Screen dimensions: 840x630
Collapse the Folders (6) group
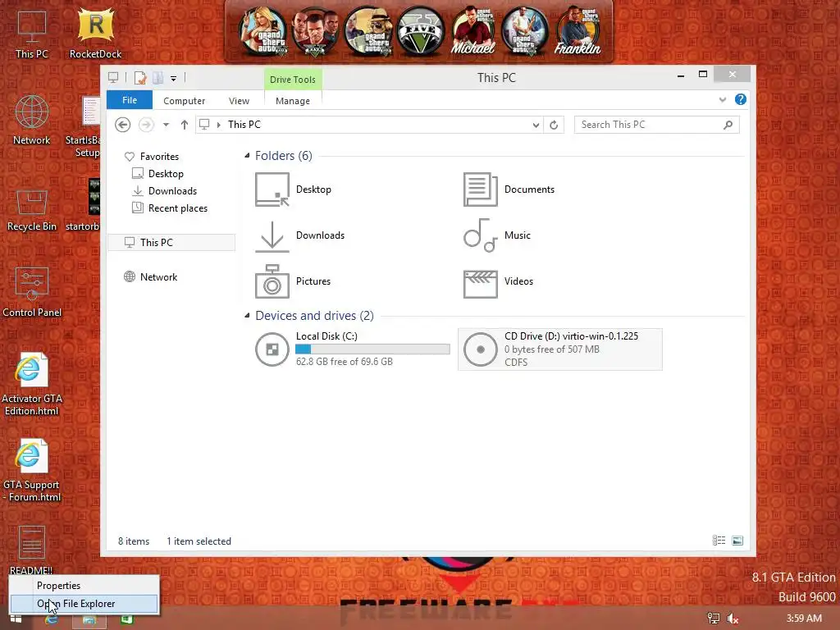tap(247, 156)
